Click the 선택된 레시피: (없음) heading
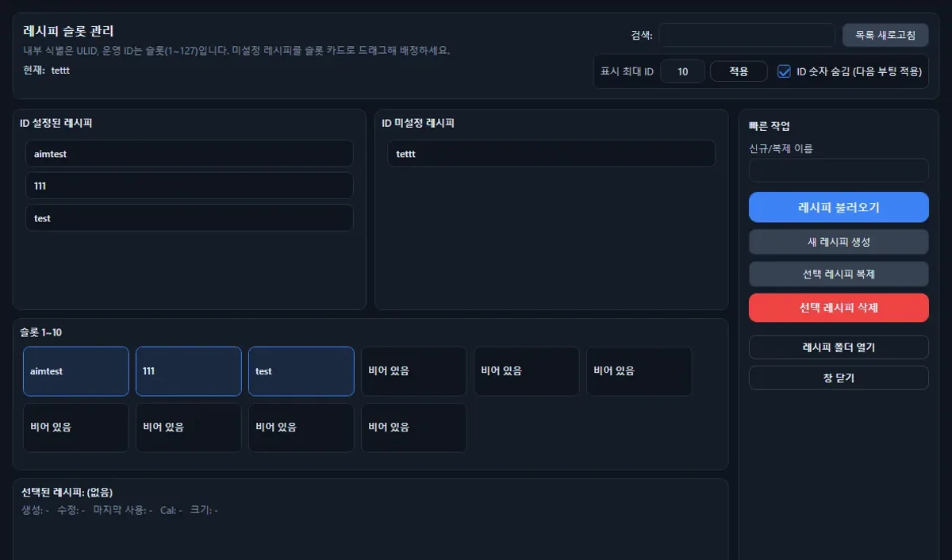The height and width of the screenshot is (560, 952). (x=68, y=493)
